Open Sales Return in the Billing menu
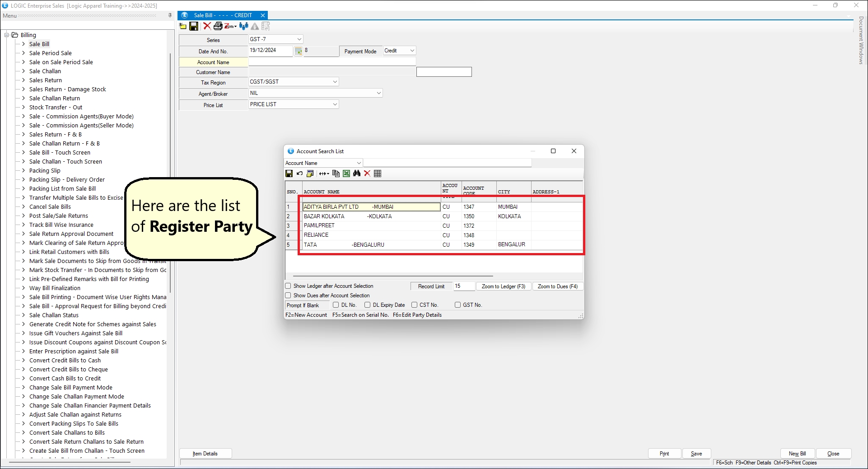 pyautogui.click(x=45, y=80)
